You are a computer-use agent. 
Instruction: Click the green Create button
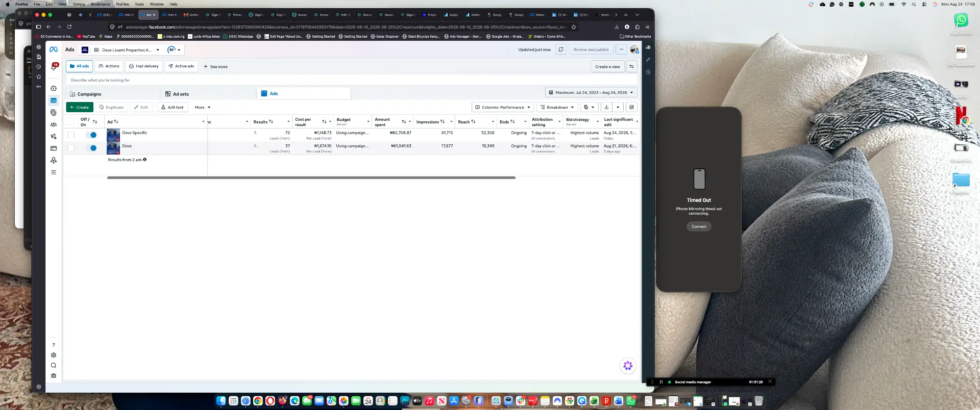tap(80, 107)
